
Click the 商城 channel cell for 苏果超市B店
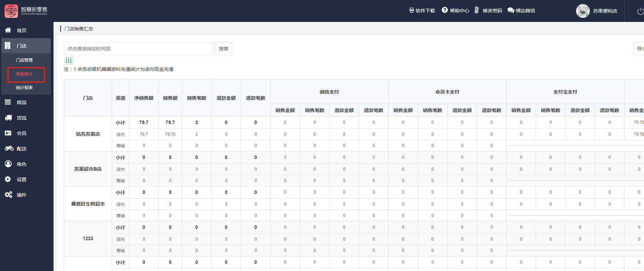tap(120, 181)
